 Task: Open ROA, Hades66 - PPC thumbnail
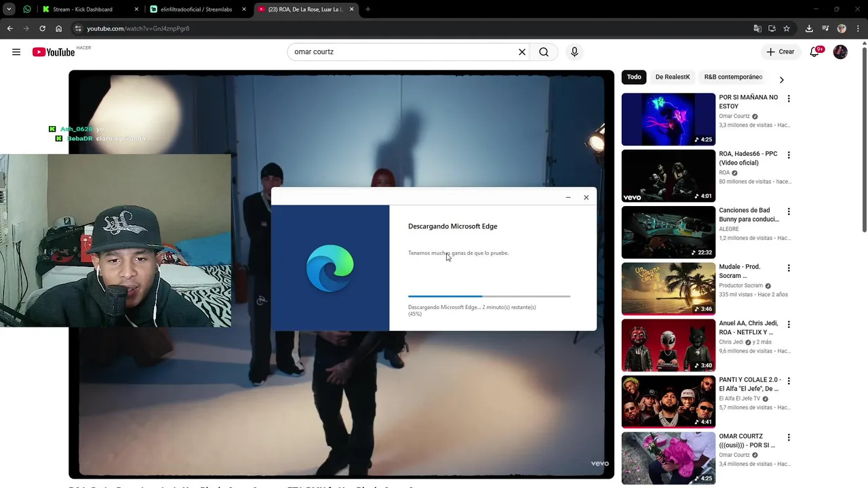[x=669, y=176]
